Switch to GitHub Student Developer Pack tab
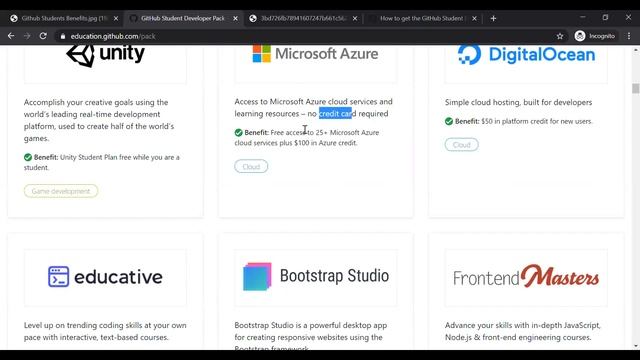 (x=182, y=18)
